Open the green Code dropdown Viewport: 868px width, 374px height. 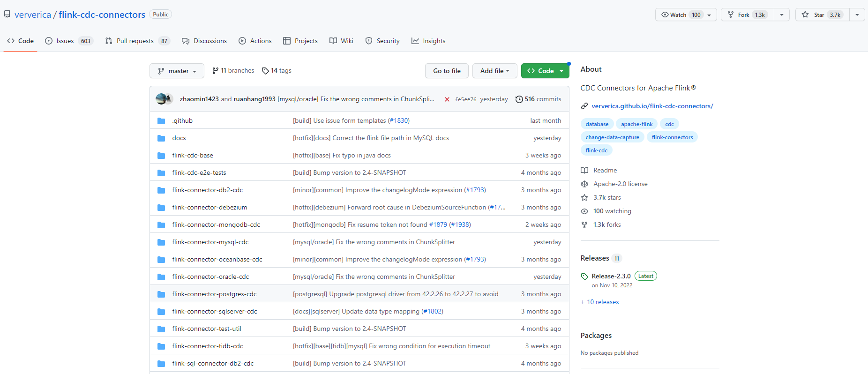(x=545, y=71)
